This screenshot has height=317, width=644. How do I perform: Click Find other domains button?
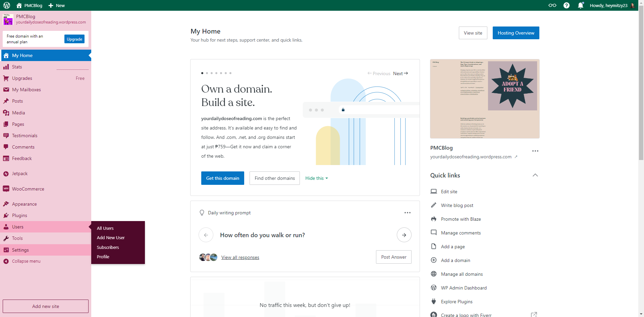(275, 178)
